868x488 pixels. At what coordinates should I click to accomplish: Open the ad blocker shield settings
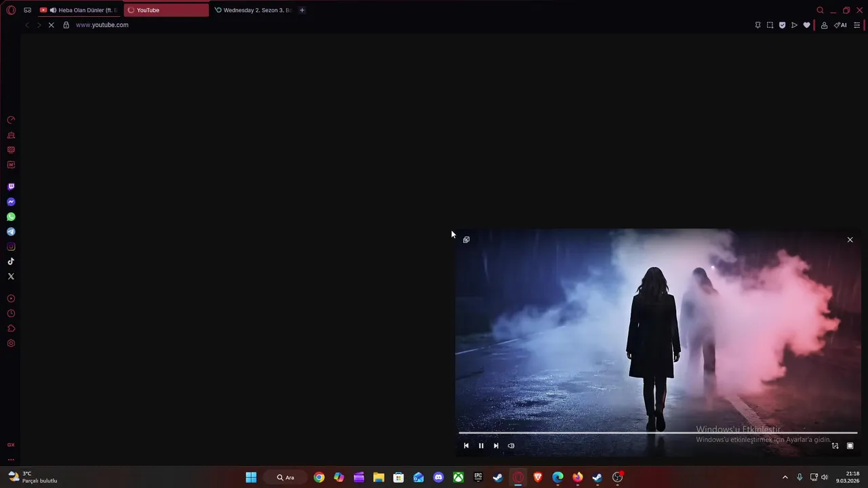pos(782,25)
